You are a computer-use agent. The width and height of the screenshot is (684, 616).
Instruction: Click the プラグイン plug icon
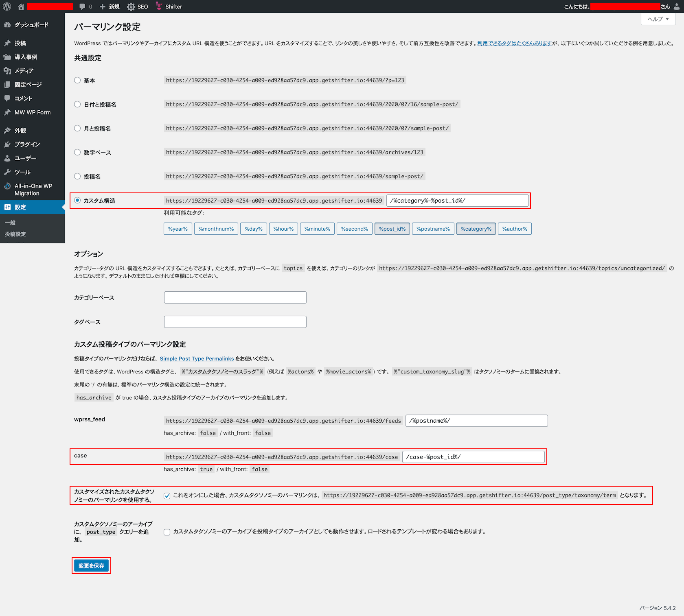(x=7, y=144)
